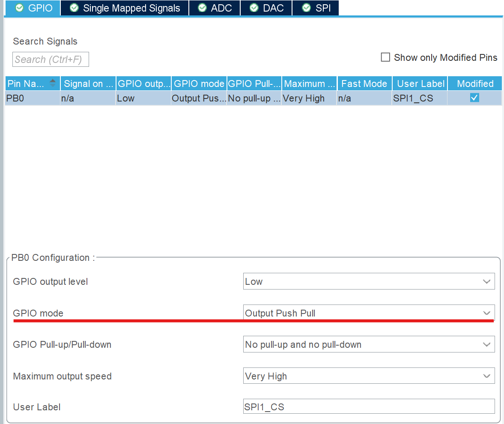The image size is (504, 424).
Task: Click the Modified column header
Action: [475, 84]
